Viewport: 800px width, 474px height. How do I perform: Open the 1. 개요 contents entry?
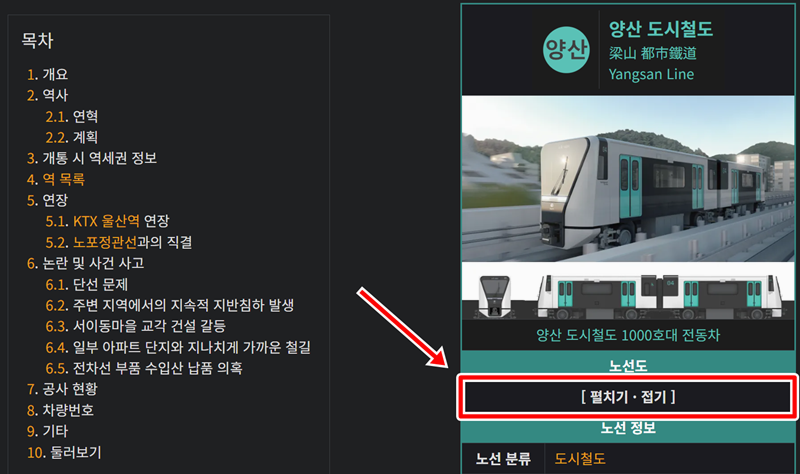click(x=47, y=74)
